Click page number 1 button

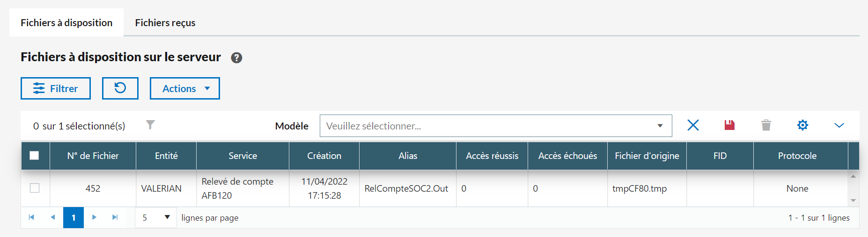pyautogui.click(x=74, y=217)
